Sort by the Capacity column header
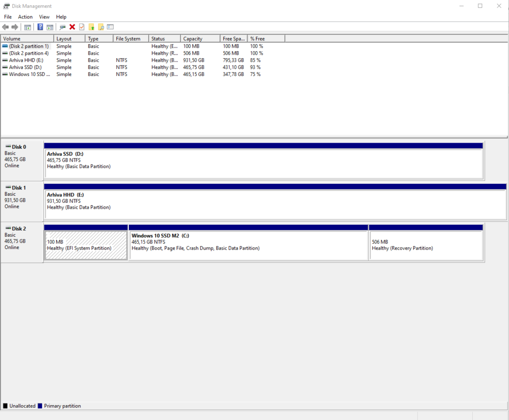This screenshot has height=420, width=509. (200, 39)
